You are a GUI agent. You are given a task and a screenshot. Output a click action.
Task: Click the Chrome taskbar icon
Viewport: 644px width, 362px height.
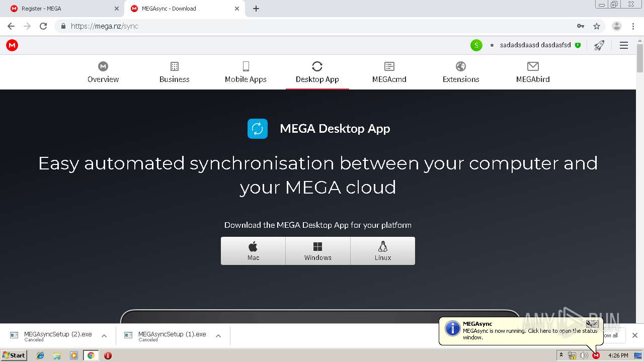pos(91,355)
